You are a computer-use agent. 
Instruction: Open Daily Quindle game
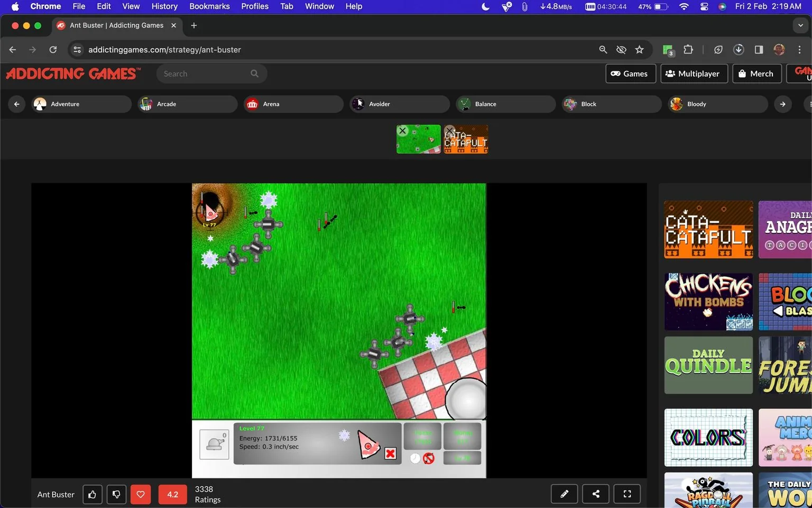pos(708,365)
